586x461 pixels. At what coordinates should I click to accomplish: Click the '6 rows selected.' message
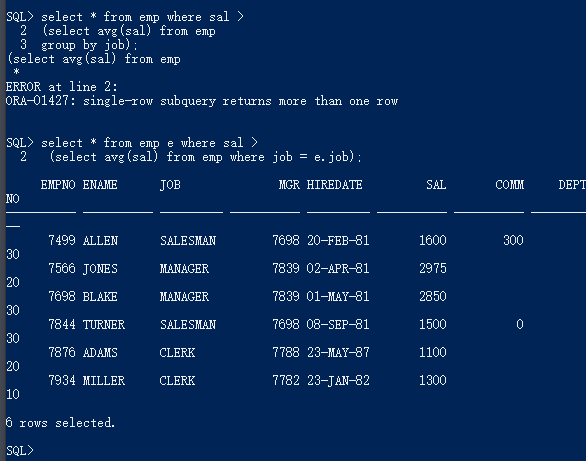60,423
